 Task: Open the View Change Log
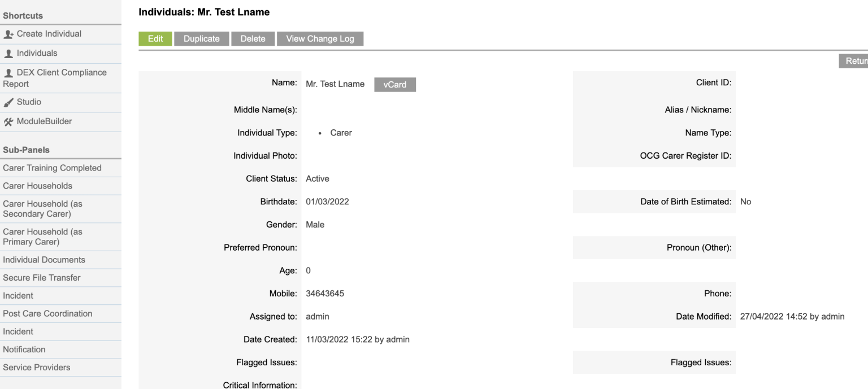pyautogui.click(x=320, y=38)
